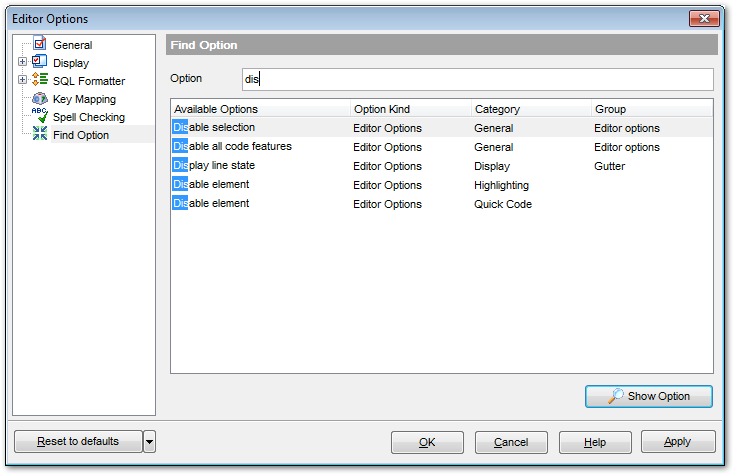Click the General category icon

click(40, 44)
